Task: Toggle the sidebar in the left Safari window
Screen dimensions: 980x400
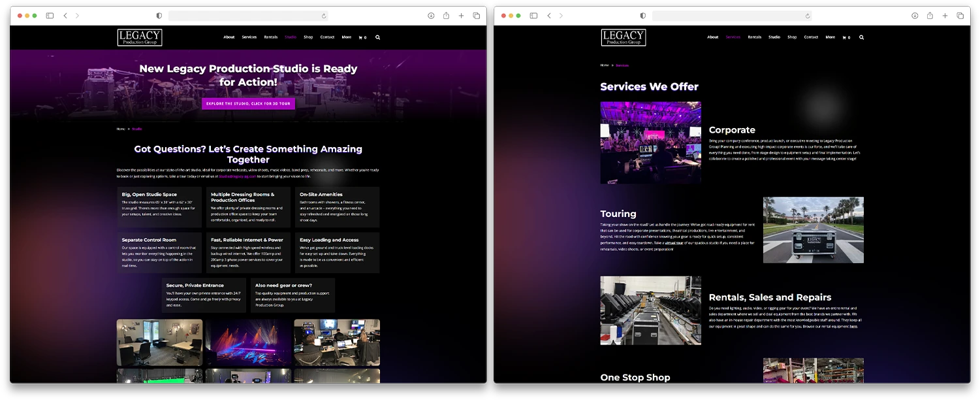Action: pyautogui.click(x=50, y=14)
